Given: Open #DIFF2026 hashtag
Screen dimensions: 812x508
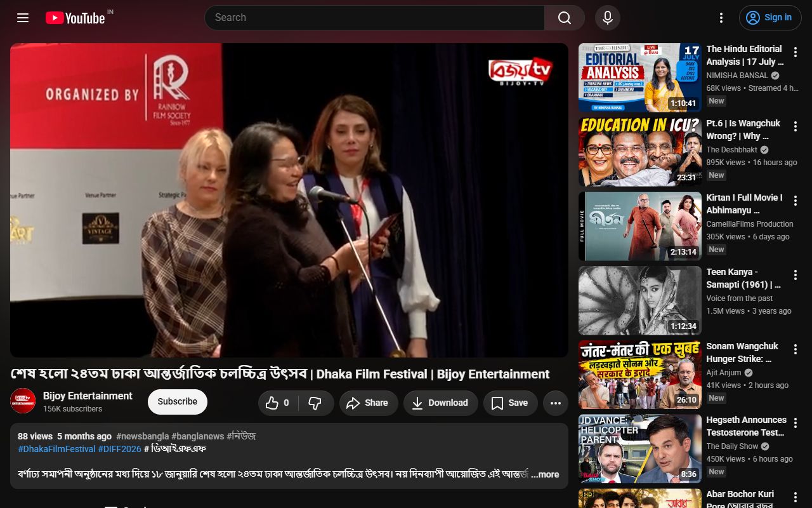Looking at the screenshot, I should 119,449.
